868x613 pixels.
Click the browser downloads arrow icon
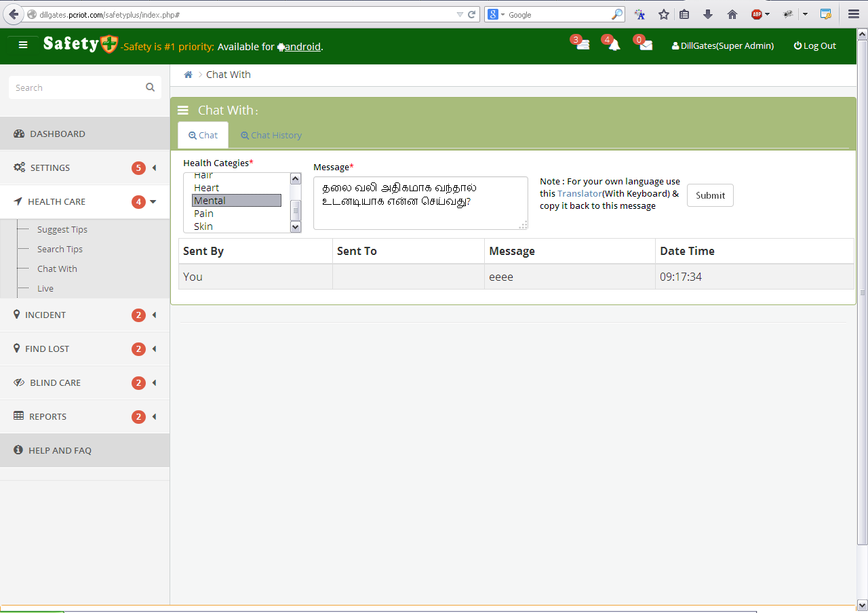point(708,14)
